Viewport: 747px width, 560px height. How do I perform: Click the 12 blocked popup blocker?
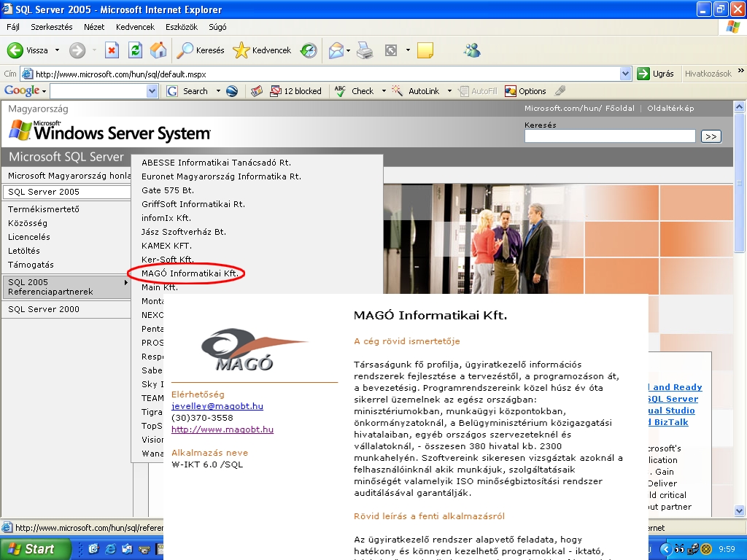point(296,91)
